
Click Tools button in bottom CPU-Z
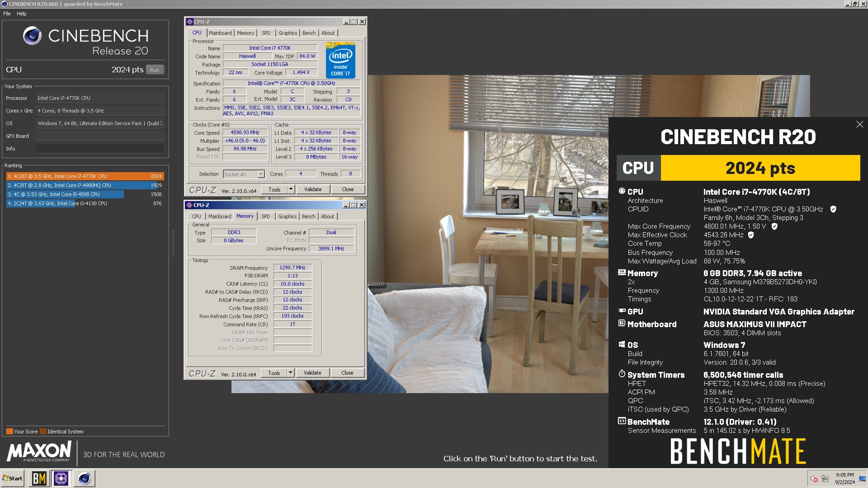pyautogui.click(x=274, y=373)
